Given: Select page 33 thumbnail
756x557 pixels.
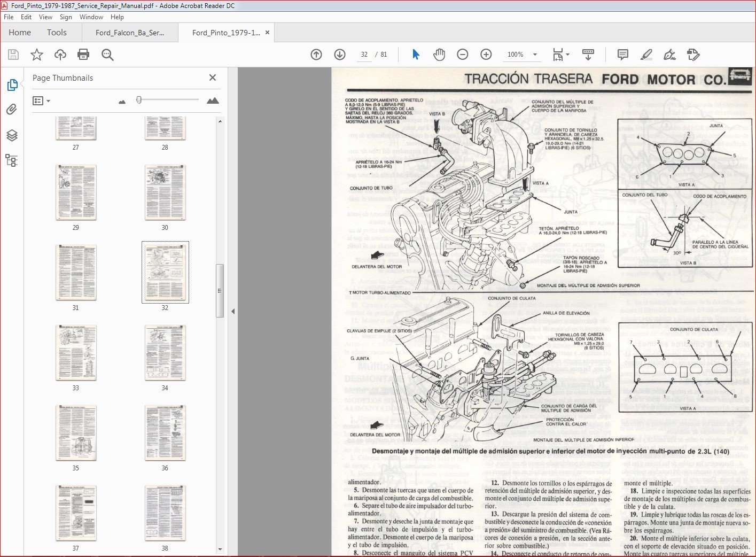Looking at the screenshot, I should (76, 353).
